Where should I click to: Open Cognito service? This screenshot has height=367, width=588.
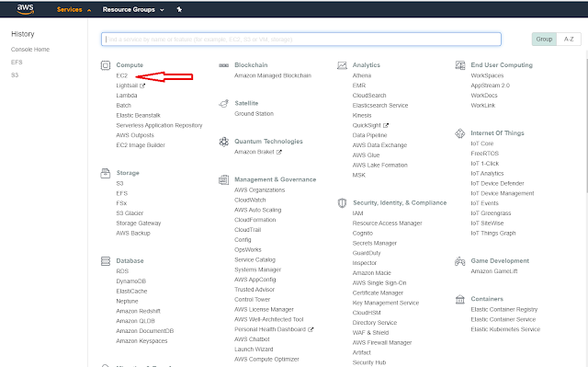pyautogui.click(x=363, y=234)
